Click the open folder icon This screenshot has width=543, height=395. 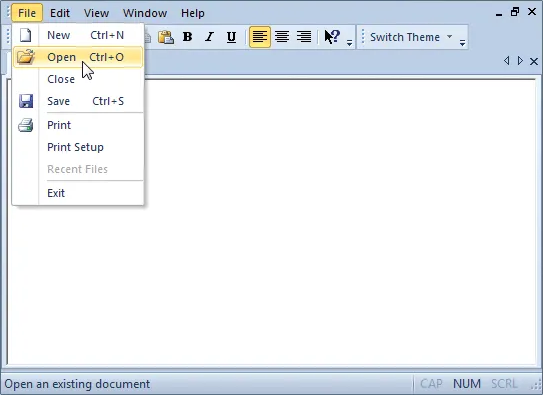[26, 57]
